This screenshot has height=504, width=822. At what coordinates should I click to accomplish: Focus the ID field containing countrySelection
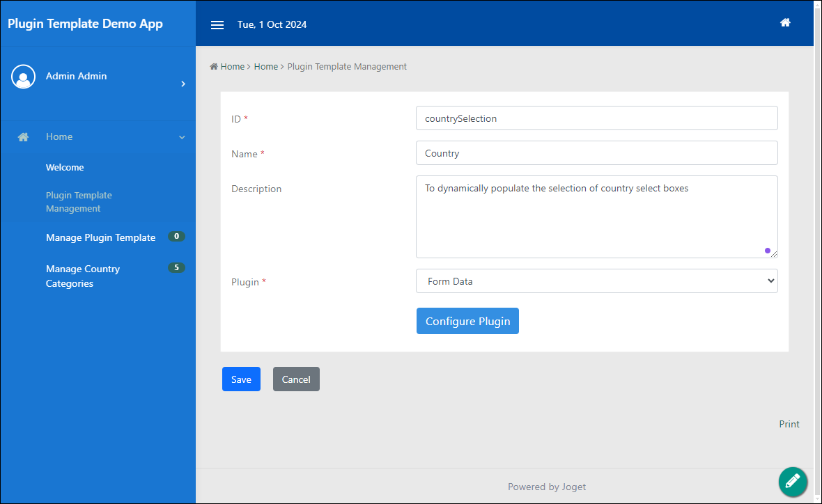[x=596, y=118]
